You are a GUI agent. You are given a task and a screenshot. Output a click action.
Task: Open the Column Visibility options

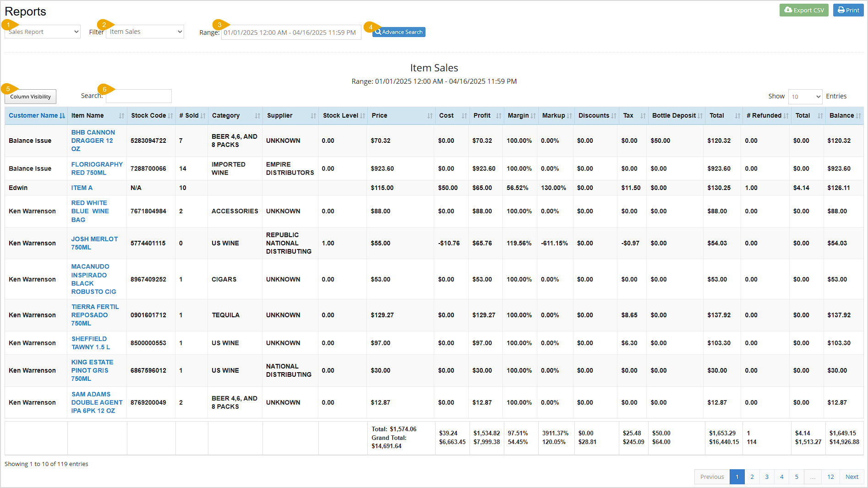(x=30, y=97)
